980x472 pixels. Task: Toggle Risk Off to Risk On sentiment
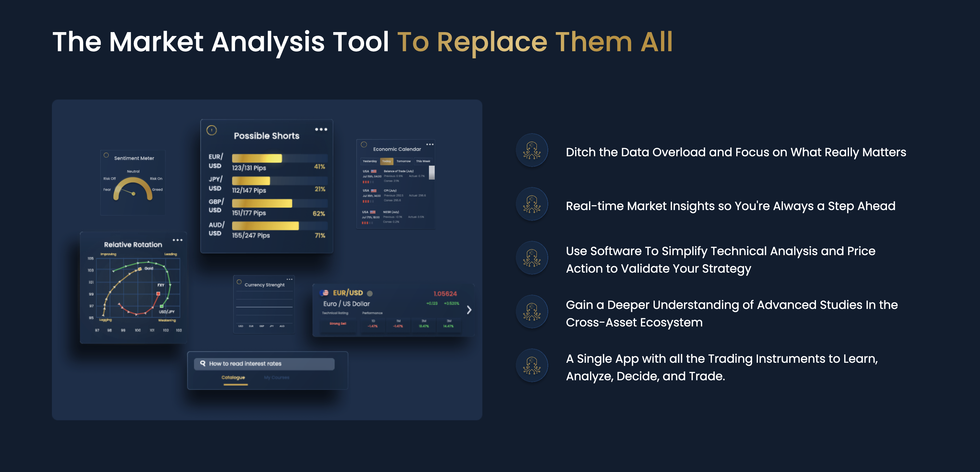(155, 178)
